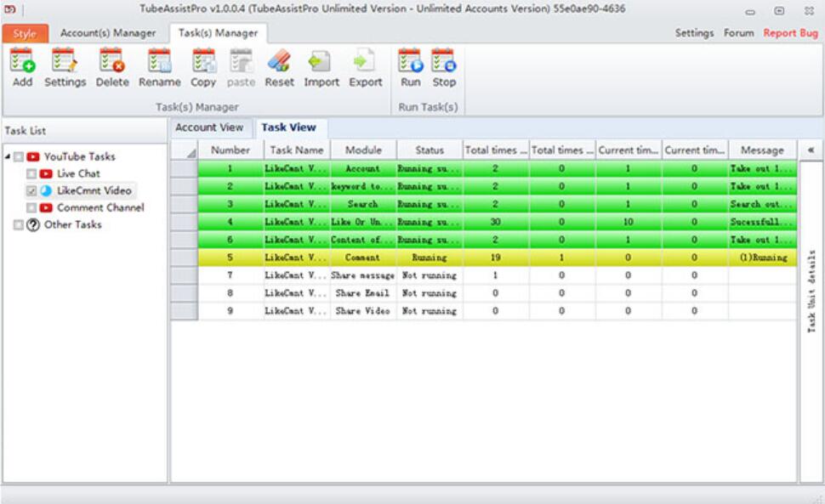
Task: Select the "Comment" module cell
Action: tap(363, 258)
